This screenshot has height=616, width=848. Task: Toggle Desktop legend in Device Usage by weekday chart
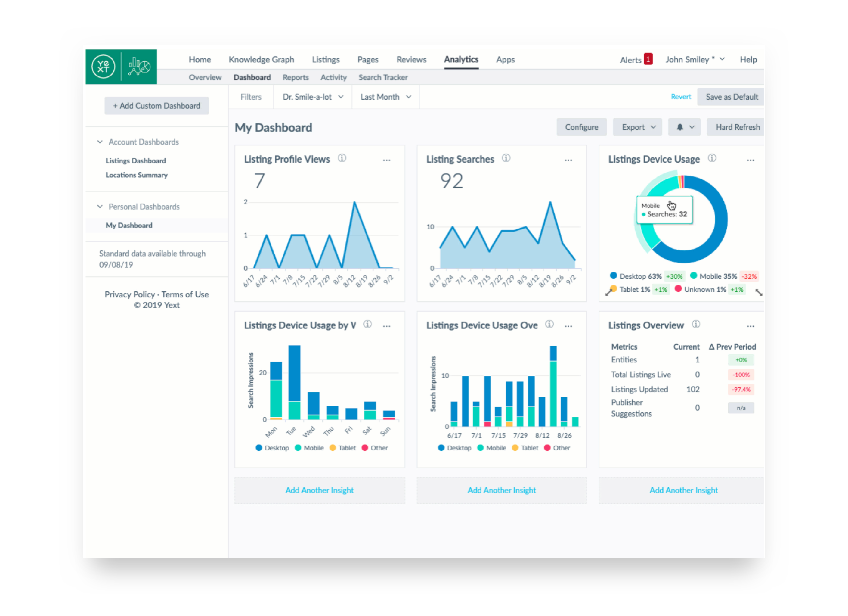[x=272, y=448]
